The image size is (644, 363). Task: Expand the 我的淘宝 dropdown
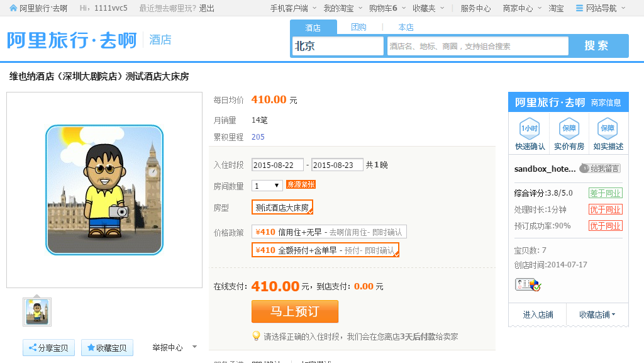pos(360,8)
